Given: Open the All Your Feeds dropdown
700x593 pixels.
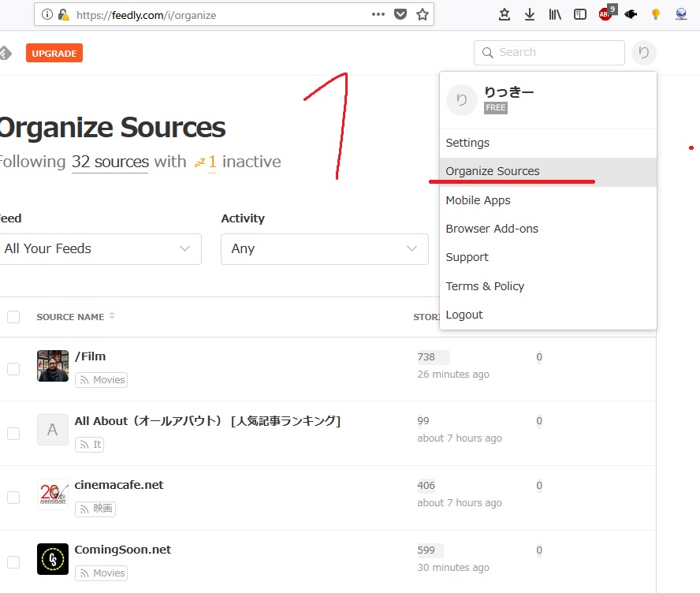Looking at the screenshot, I should coord(99,248).
